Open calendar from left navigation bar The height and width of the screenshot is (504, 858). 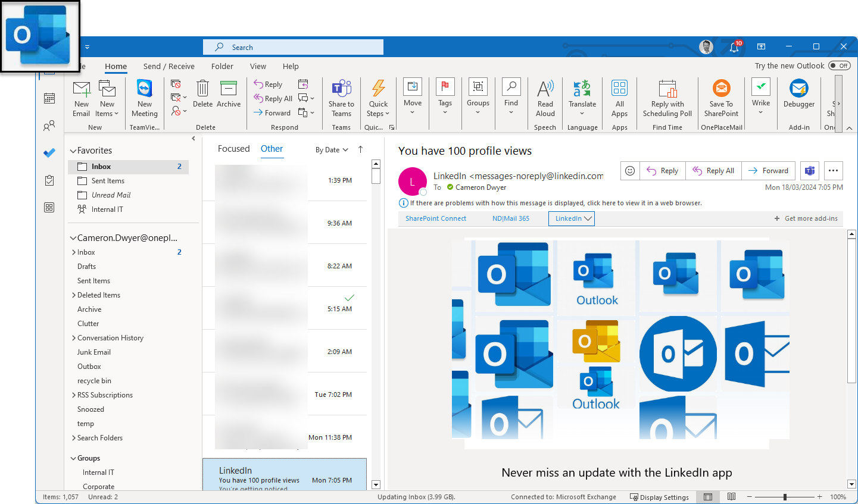49,98
